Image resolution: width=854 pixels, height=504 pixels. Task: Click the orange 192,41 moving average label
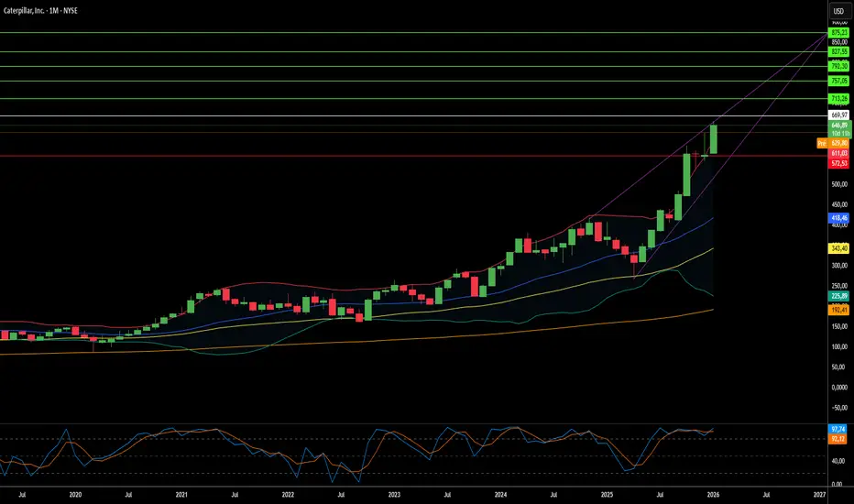pos(838,310)
